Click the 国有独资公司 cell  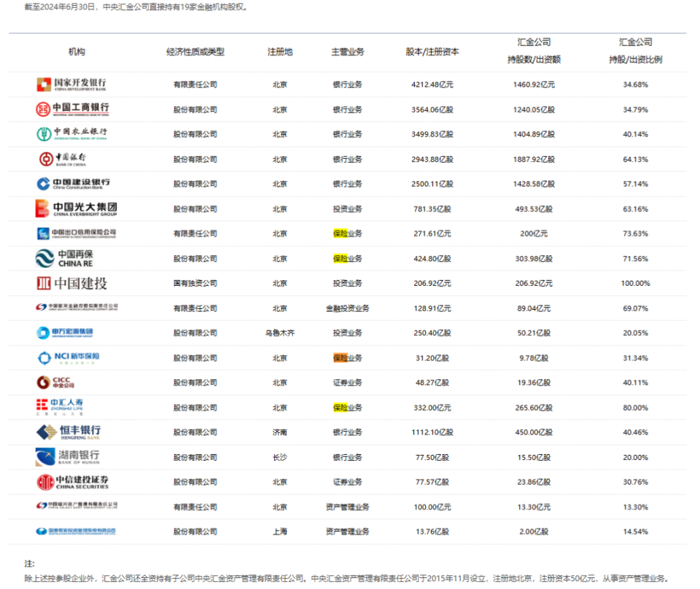[x=195, y=284]
